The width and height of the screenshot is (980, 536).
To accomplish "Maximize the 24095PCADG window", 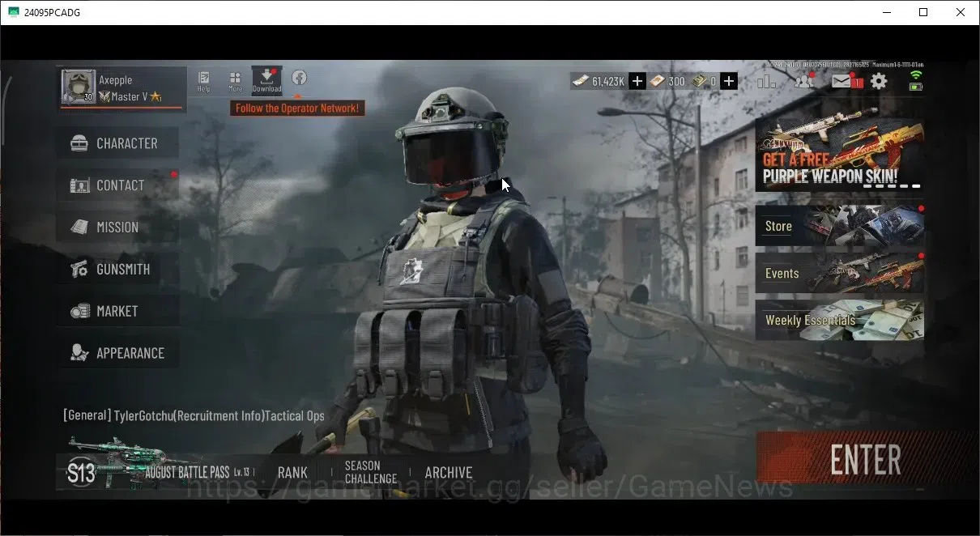I will pos(923,12).
